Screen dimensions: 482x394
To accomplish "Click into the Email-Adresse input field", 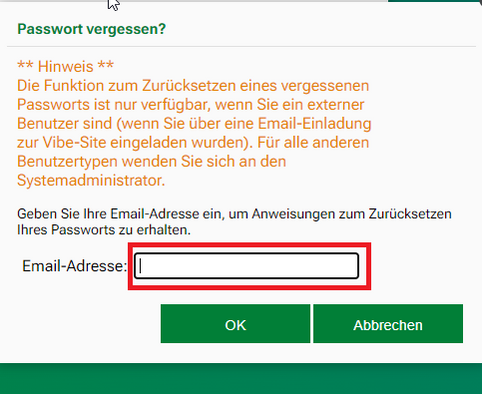I will point(246,266).
